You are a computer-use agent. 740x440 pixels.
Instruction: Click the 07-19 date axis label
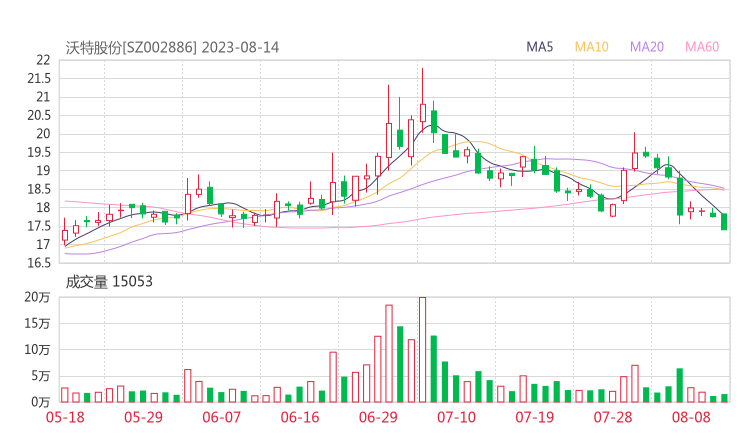click(x=534, y=417)
